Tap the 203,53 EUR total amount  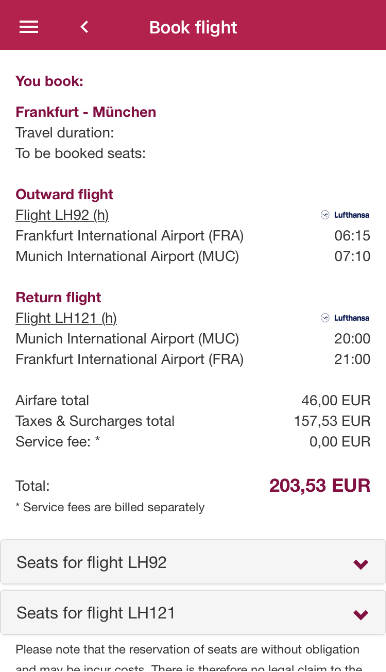(x=320, y=486)
